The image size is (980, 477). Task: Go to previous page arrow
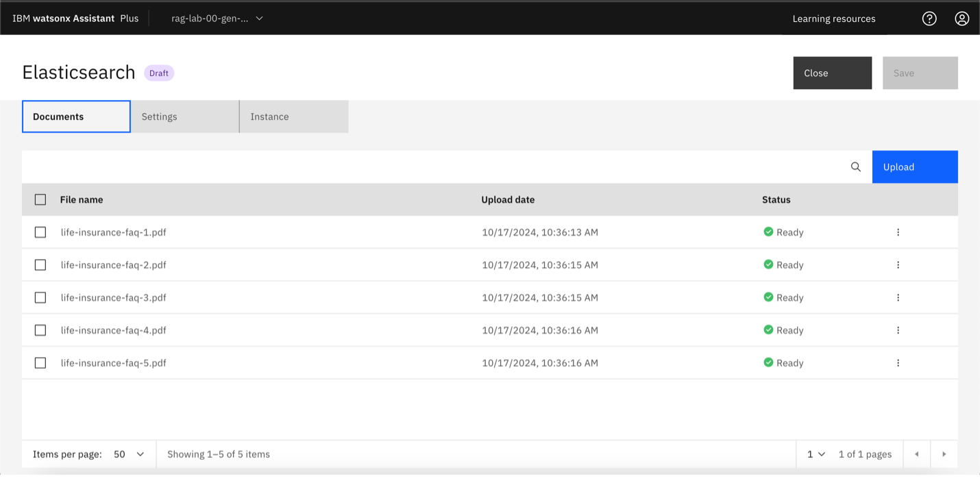tap(916, 454)
